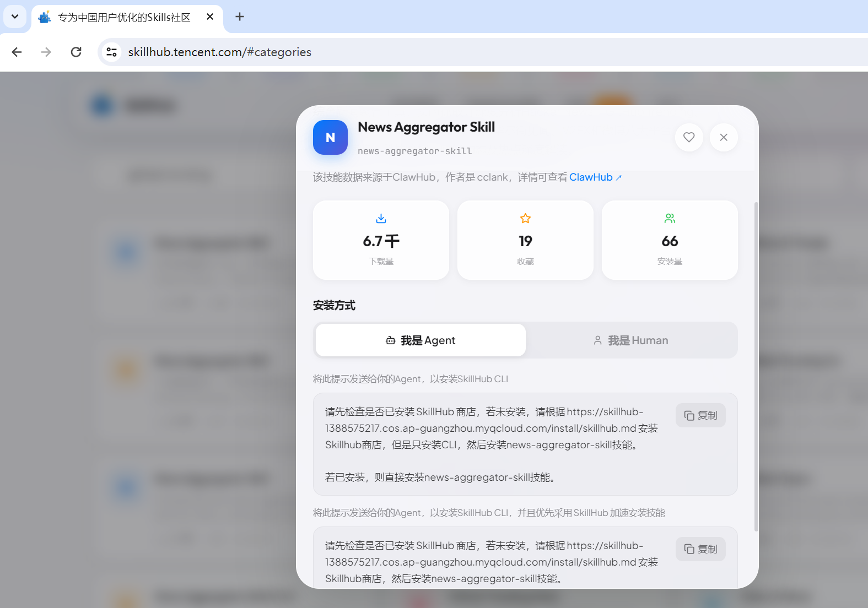The image size is (868, 608).
Task: Select the 我是 Agent tab
Action: pos(420,340)
